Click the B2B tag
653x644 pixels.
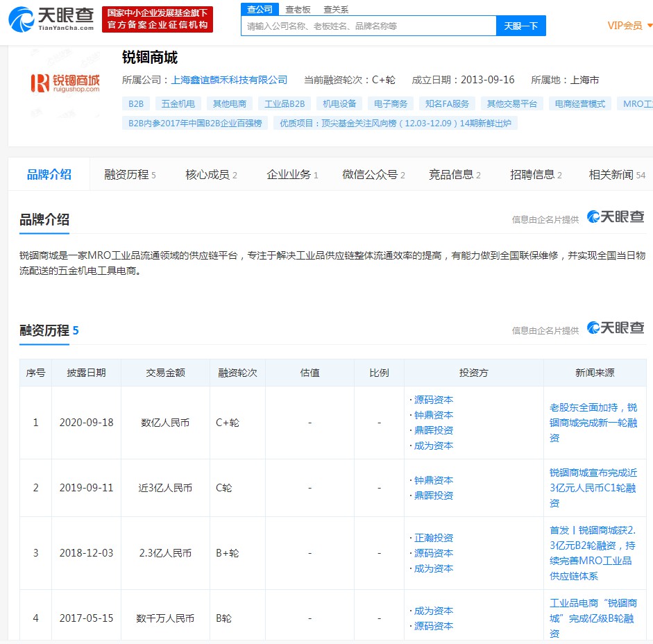click(136, 103)
